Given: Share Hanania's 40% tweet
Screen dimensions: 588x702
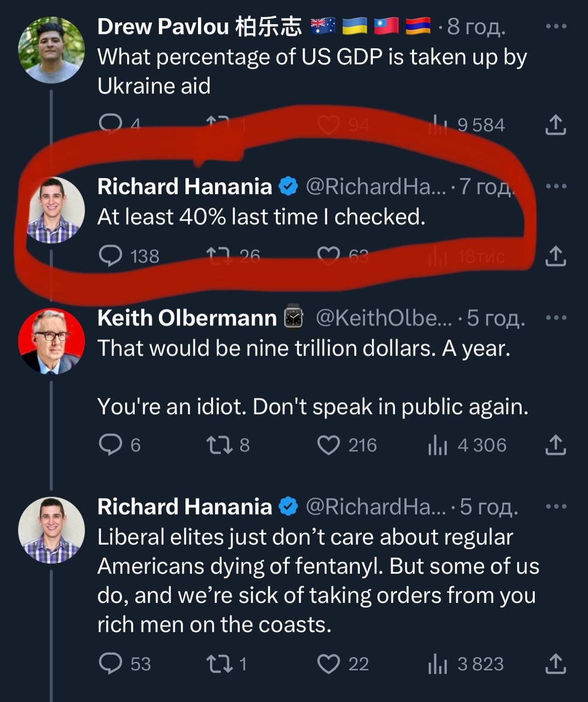Looking at the screenshot, I should pyautogui.click(x=555, y=256).
